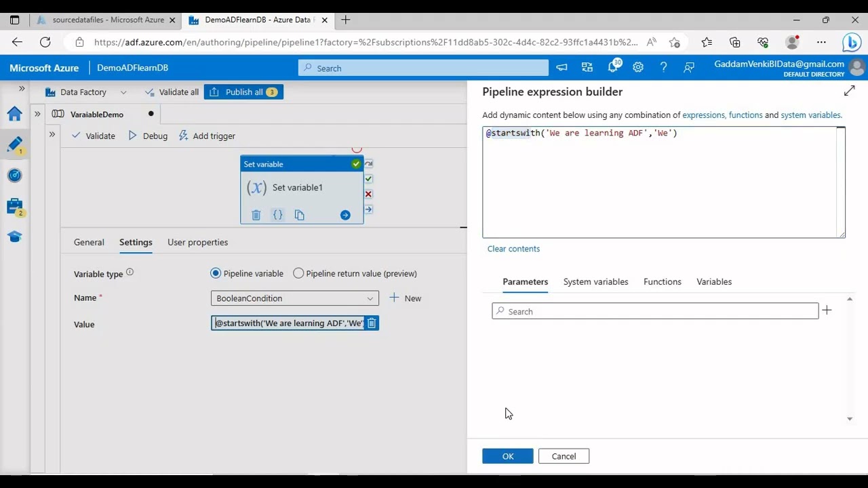Click Cancel in expression builder

click(x=564, y=456)
